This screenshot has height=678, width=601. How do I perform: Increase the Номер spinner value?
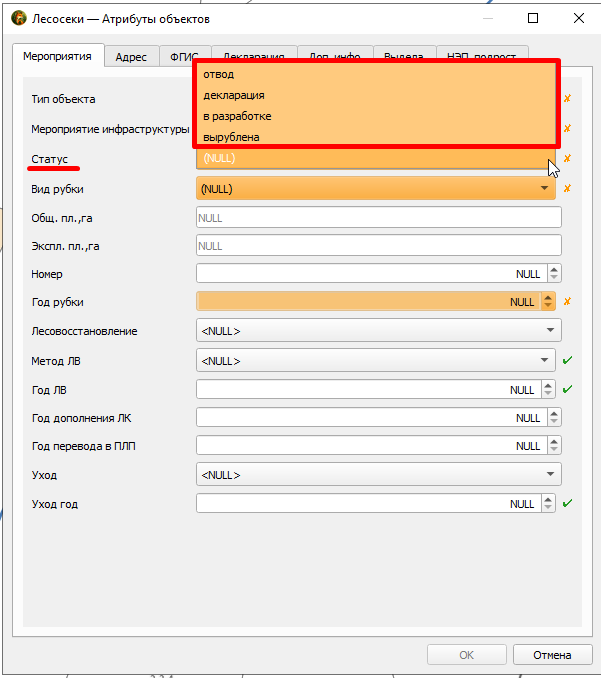point(554,269)
